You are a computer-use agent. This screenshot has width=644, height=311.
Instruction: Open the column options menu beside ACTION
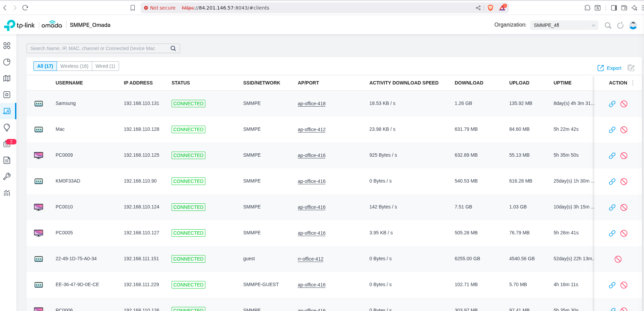(x=633, y=83)
